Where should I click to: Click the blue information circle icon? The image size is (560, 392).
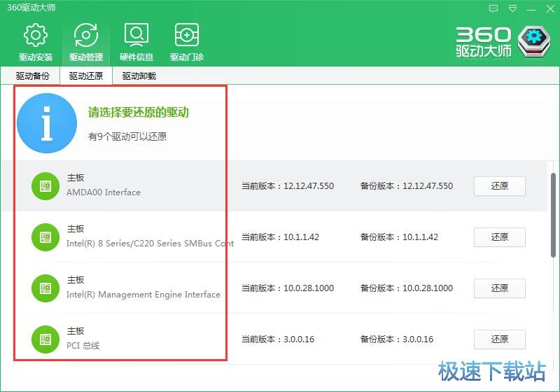[47, 123]
